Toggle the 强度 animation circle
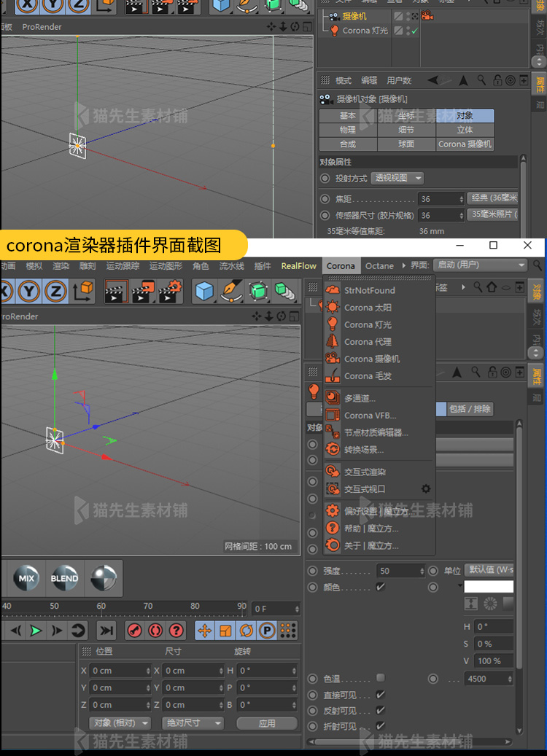The height and width of the screenshot is (756, 547). [x=313, y=571]
